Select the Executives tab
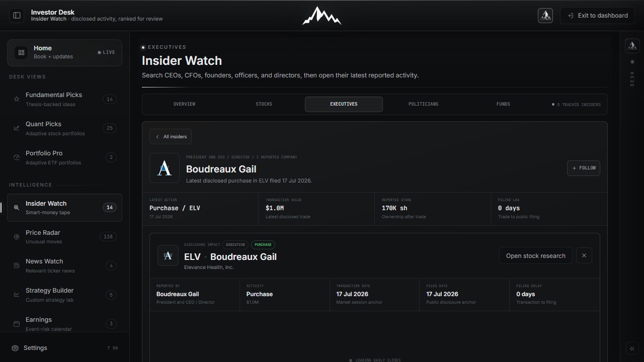Image resolution: width=644 pixels, height=362 pixels. coord(344,104)
